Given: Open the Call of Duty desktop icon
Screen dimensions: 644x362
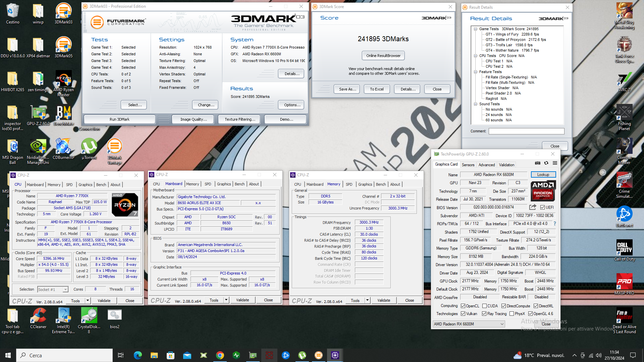Looking at the screenshot, I should click(x=624, y=250).
